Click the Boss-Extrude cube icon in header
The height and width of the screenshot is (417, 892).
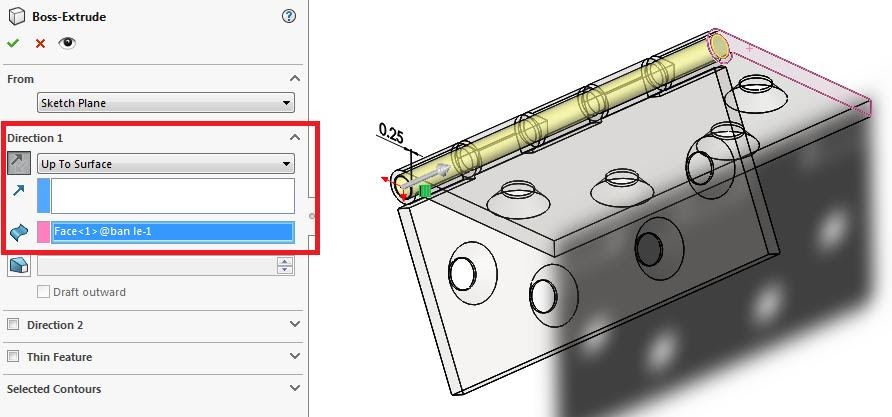(18, 16)
